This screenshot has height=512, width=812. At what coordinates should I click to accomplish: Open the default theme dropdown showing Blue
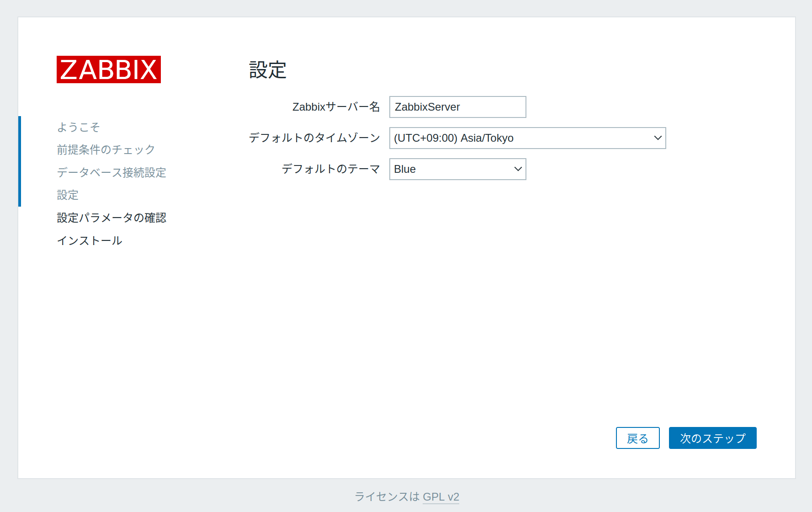click(x=457, y=169)
